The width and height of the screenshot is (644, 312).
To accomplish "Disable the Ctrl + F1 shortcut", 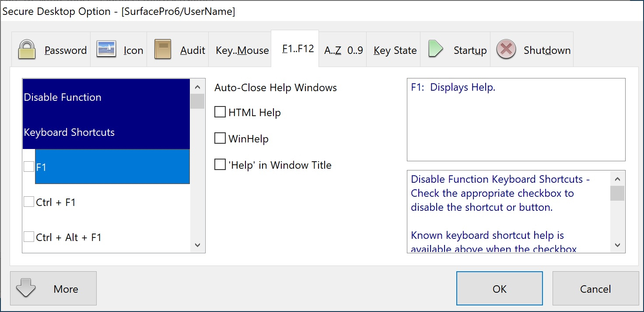I will click(x=28, y=201).
